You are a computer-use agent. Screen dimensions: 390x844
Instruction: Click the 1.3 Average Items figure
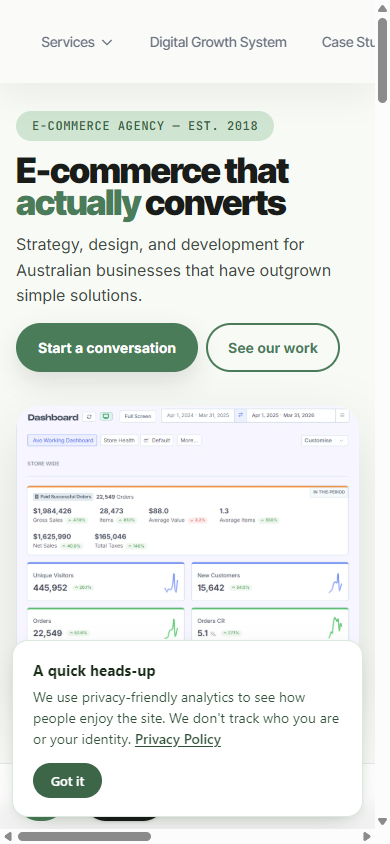pyautogui.click(x=224, y=511)
